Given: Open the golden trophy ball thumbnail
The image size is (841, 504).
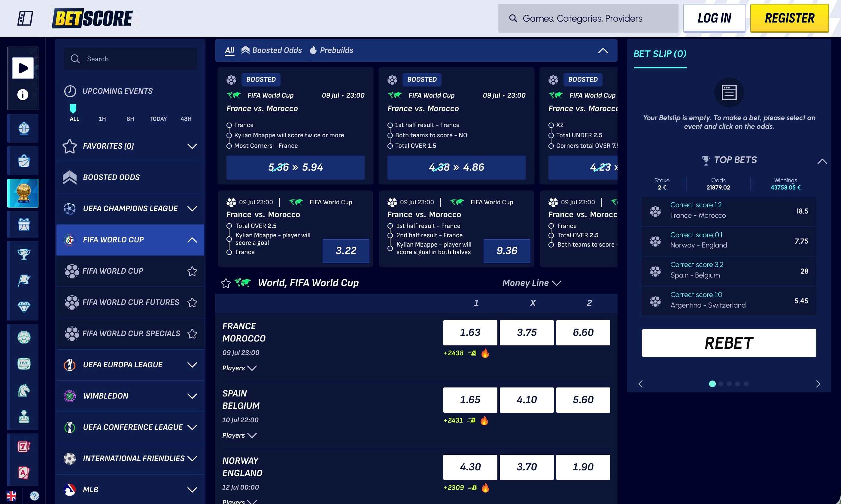Looking at the screenshot, I should click(x=23, y=193).
